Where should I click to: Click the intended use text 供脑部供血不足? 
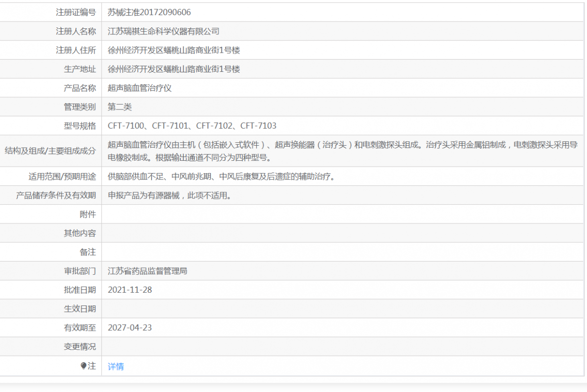(222, 176)
